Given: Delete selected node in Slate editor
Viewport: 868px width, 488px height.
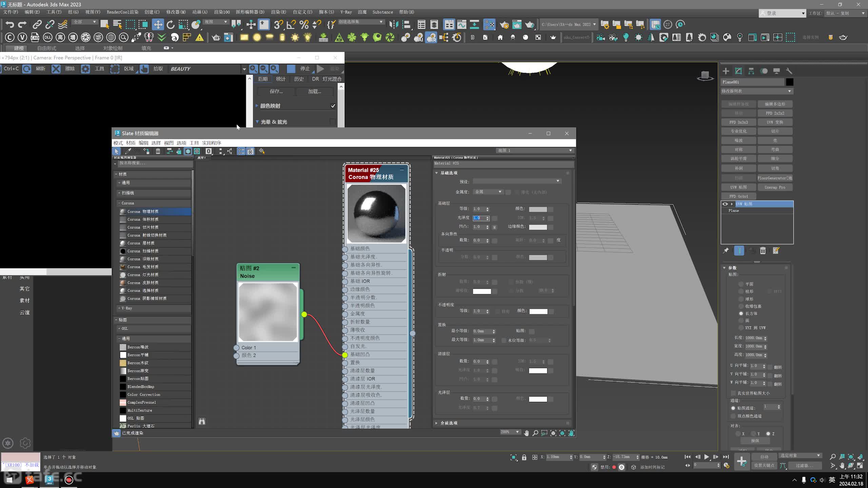Looking at the screenshot, I should (158, 151).
